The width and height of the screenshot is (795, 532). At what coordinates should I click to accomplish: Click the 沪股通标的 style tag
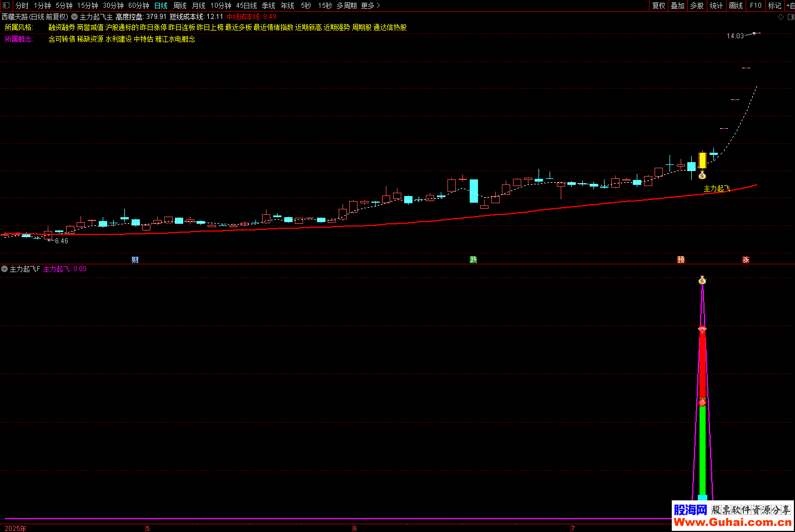point(122,27)
